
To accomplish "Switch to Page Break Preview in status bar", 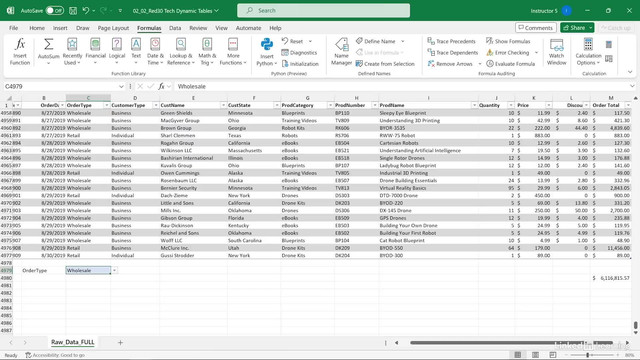I will click(x=553, y=355).
